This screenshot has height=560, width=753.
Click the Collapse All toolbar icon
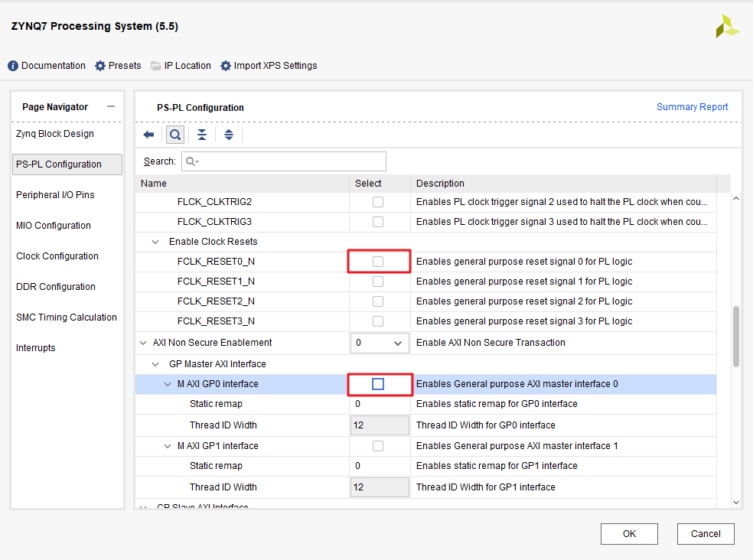pos(202,135)
